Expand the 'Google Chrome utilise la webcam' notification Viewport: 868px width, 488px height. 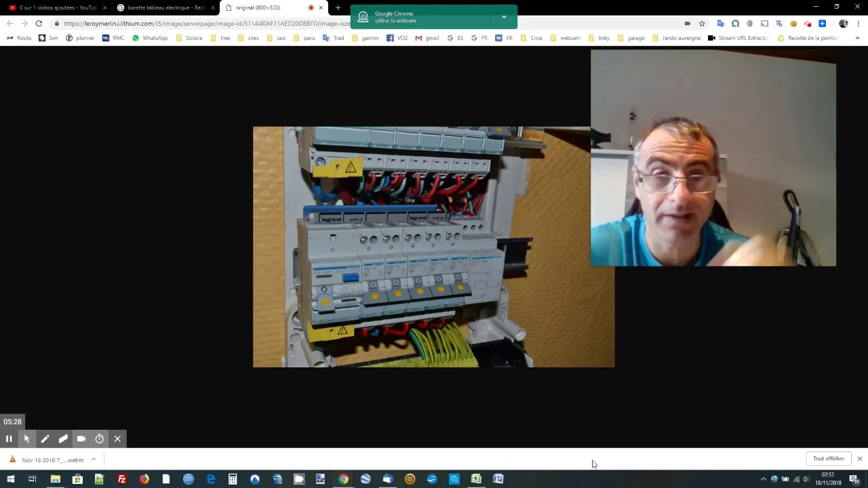point(504,17)
